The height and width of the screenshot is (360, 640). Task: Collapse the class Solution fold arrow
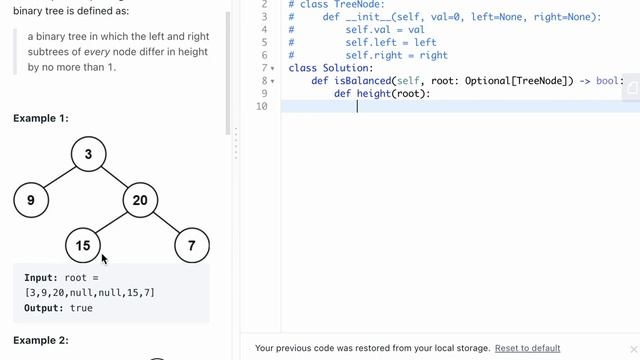(273, 69)
